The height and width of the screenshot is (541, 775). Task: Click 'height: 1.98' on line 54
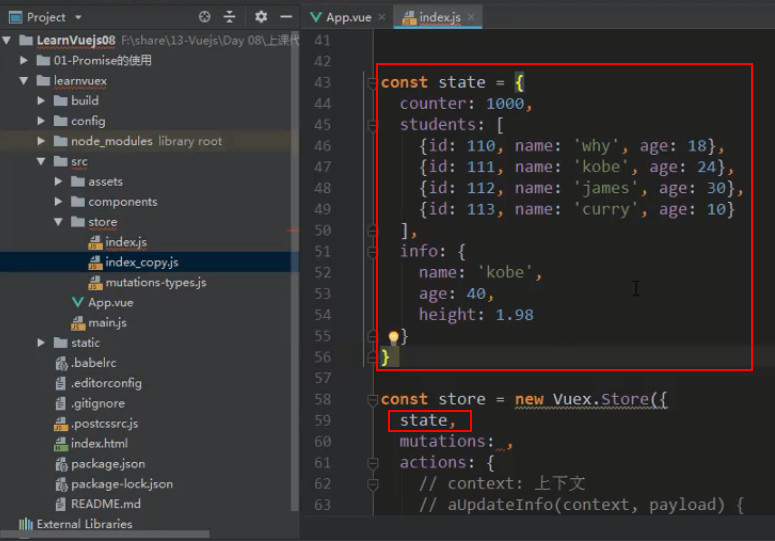click(x=476, y=315)
